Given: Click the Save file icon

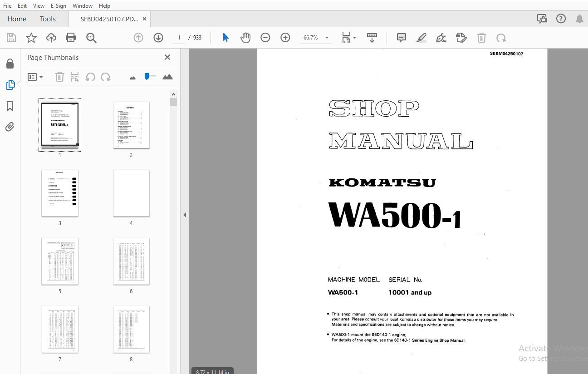Looking at the screenshot, I should click(x=11, y=38).
